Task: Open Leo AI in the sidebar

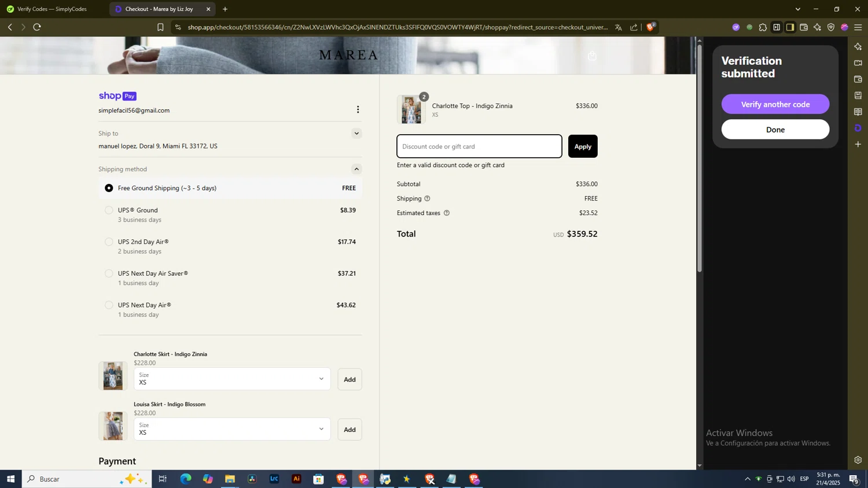Action: [x=858, y=46]
